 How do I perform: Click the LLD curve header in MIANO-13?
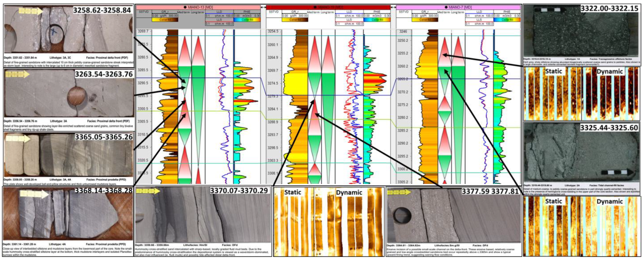[x=219, y=12]
